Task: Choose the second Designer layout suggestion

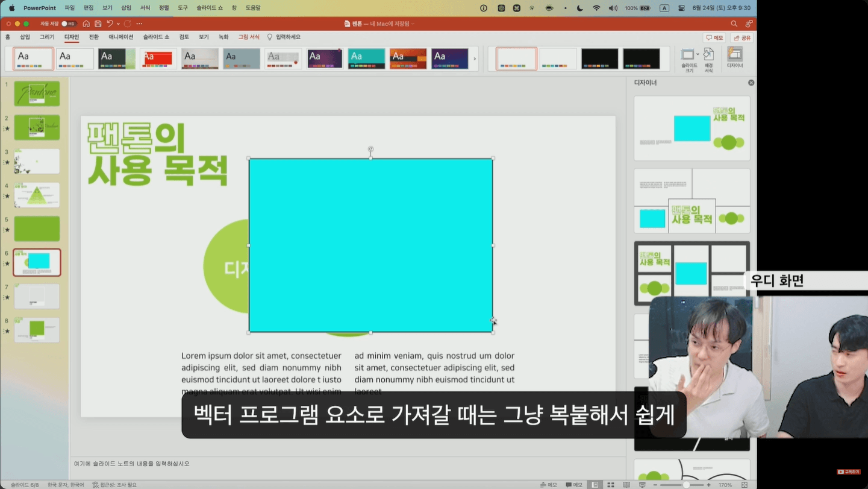Action: 692,201
